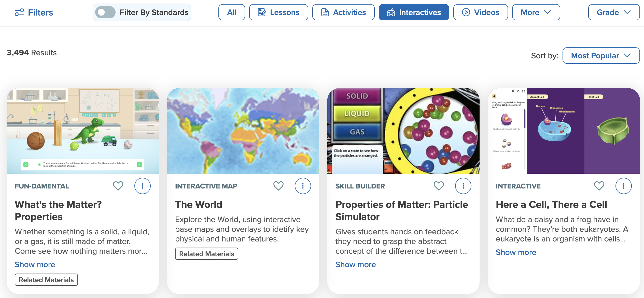Show more of the Particle Simulator description

tap(355, 264)
